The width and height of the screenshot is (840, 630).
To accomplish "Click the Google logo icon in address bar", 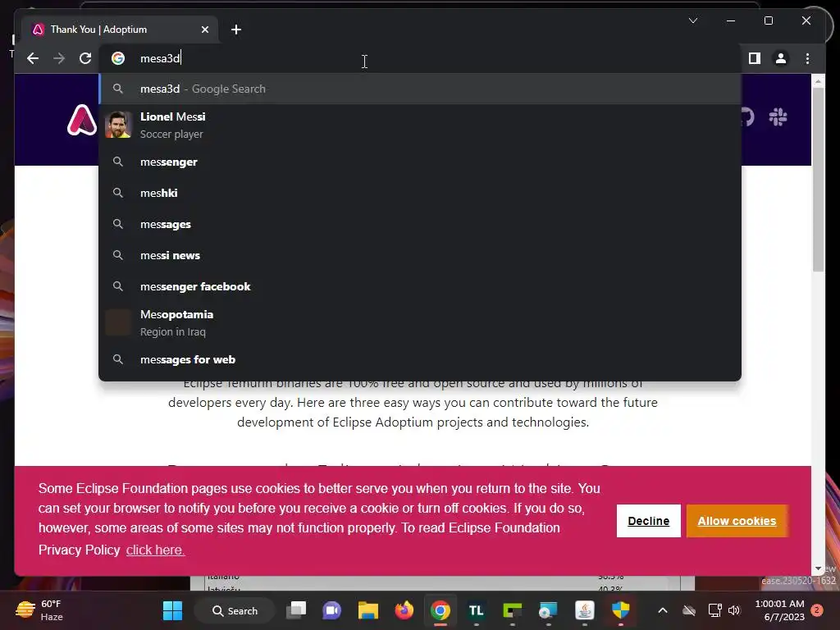I will [118, 58].
